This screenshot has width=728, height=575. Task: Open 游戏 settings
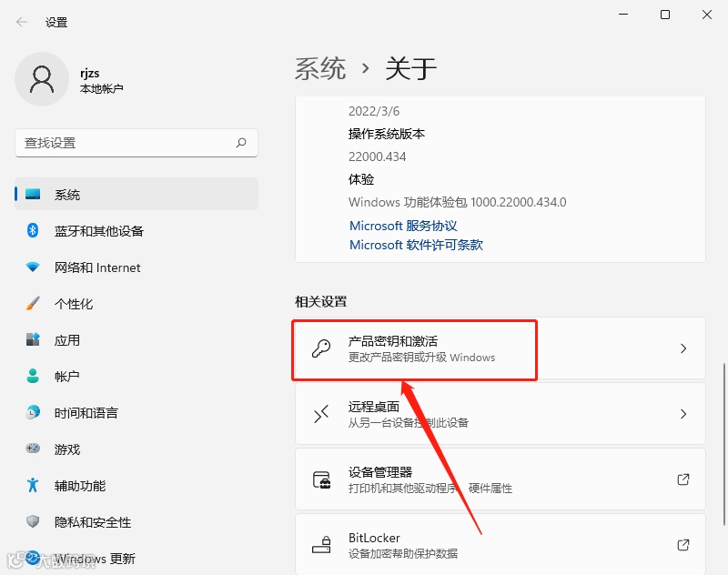coord(136,449)
